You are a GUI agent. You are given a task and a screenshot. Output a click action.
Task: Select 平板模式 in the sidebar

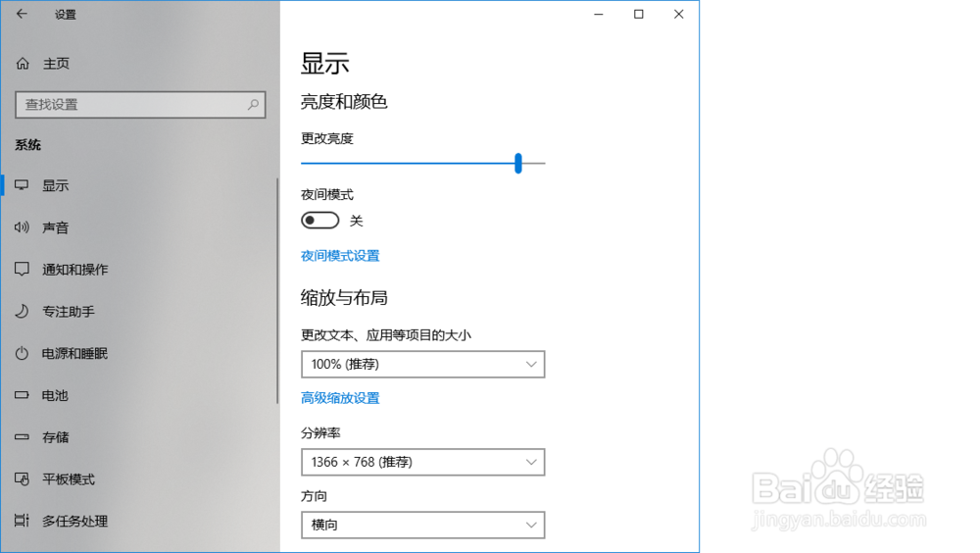tap(69, 479)
